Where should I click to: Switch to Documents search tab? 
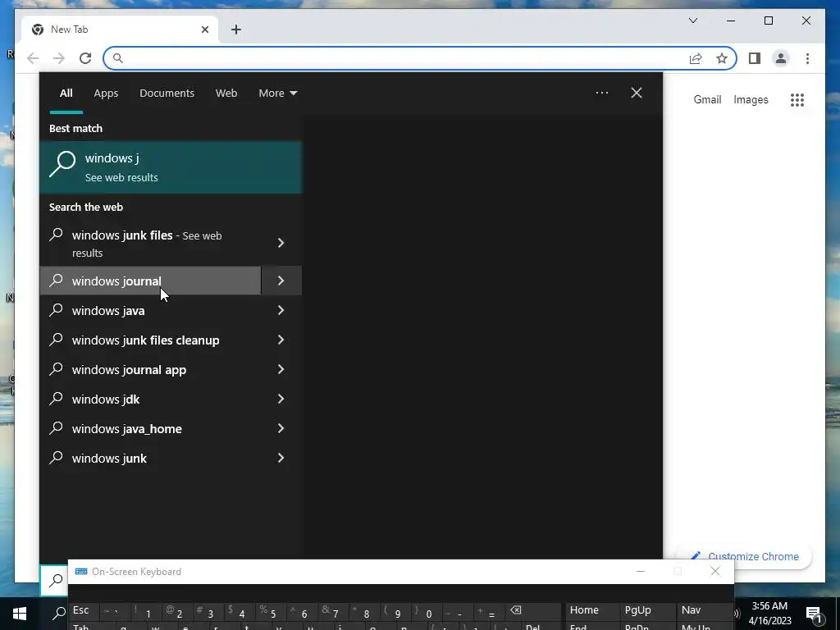click(167, 94)
